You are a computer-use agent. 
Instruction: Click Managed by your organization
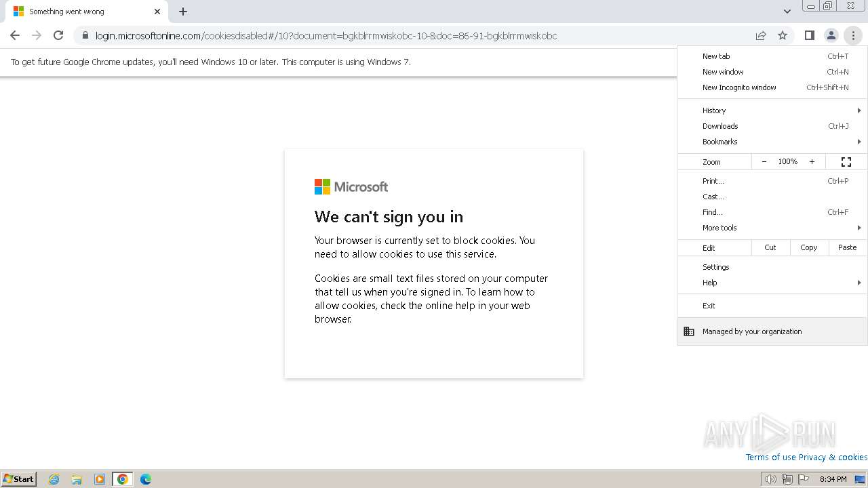[x=772, y=331]
